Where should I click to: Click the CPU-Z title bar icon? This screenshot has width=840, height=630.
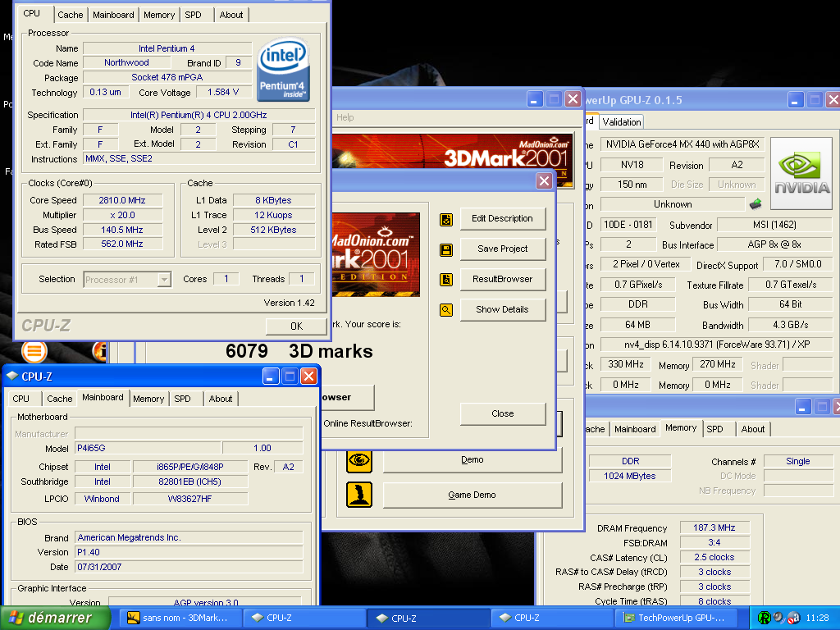(x=12, y=377)
